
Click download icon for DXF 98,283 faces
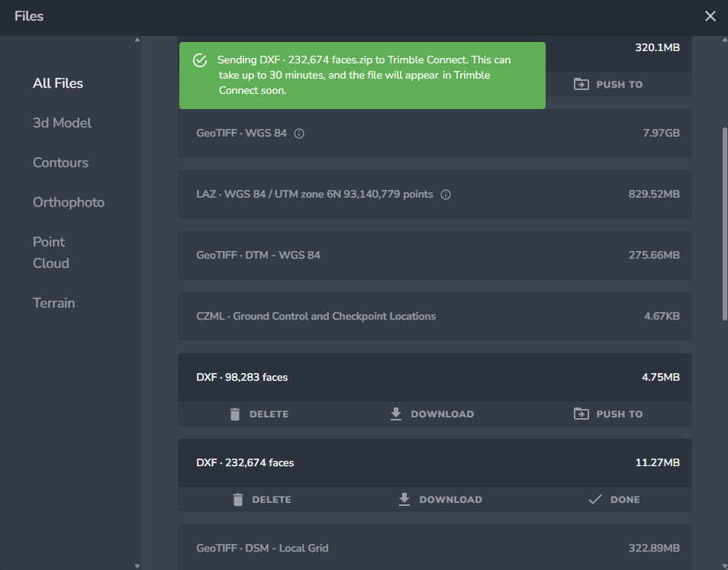pyautogui.click(x=395, y=414)
